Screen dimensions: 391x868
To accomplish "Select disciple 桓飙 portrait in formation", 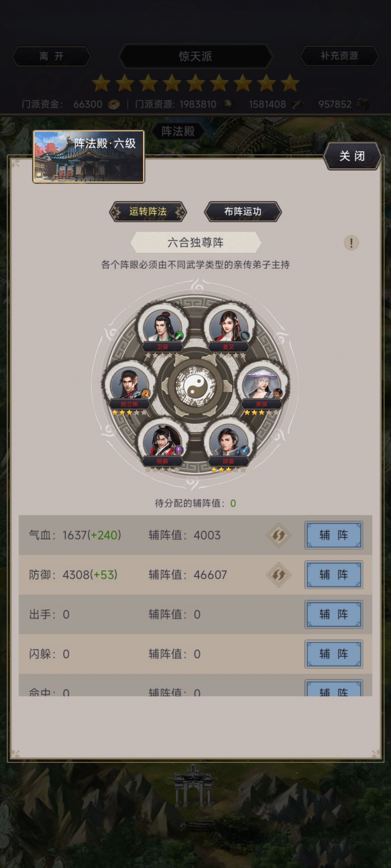I will (x=163, y=441).
